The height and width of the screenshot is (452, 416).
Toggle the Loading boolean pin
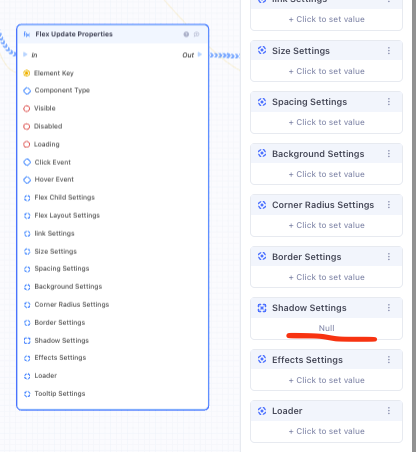27,144
